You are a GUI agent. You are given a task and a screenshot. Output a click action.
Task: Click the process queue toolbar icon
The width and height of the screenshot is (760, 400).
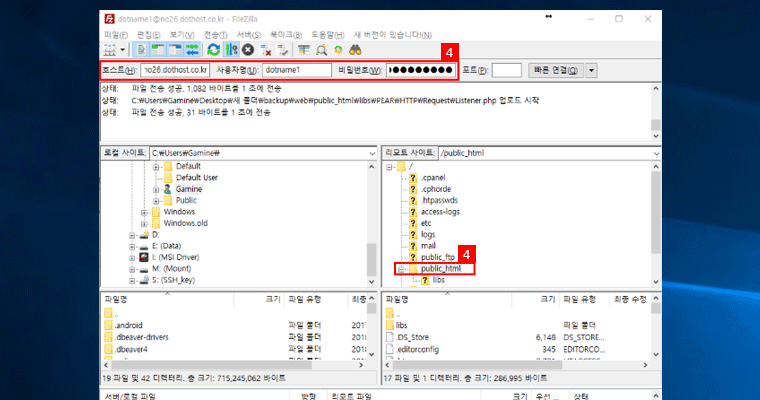231,49
